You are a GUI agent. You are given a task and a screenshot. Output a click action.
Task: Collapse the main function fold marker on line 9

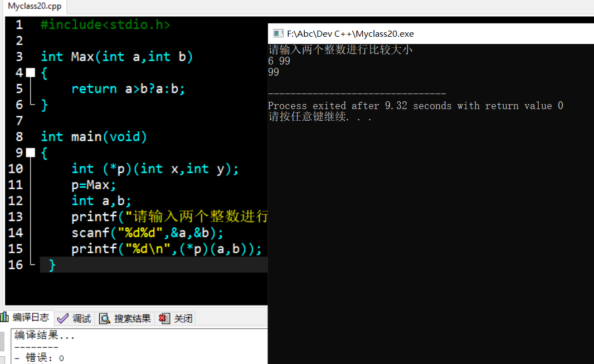click(31, 153)
